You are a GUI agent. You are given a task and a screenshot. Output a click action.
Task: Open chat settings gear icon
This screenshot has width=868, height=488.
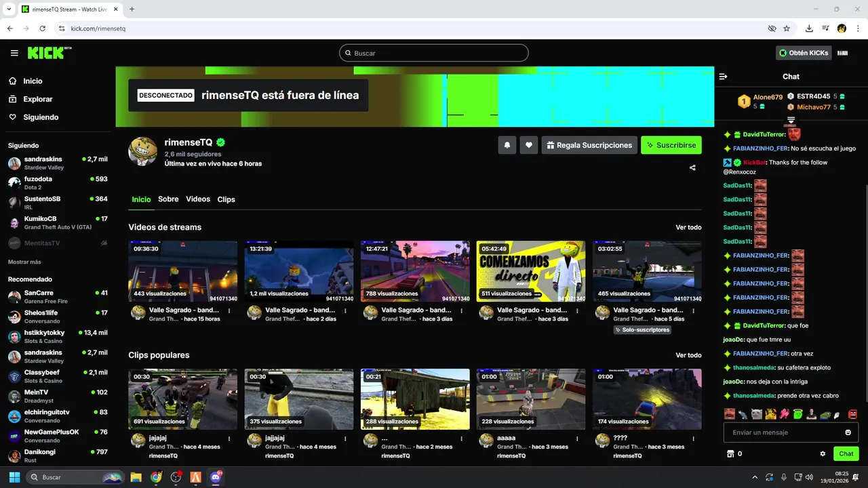pos(823,454)
